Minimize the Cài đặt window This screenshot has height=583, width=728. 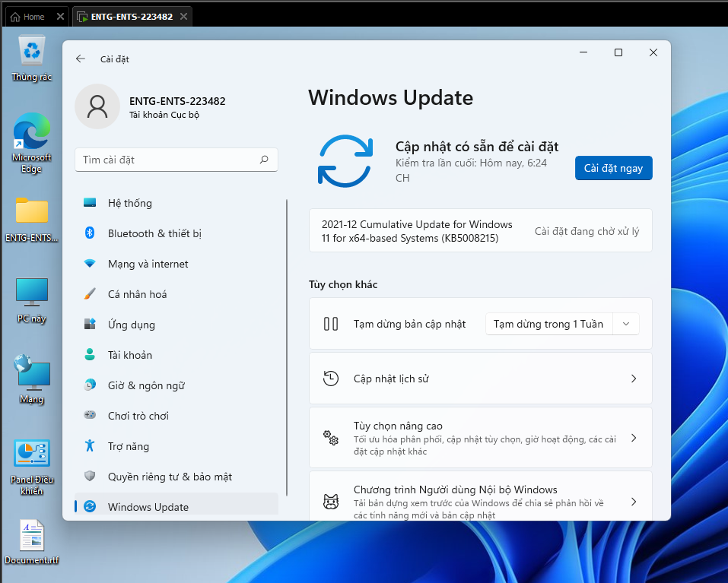583,52
